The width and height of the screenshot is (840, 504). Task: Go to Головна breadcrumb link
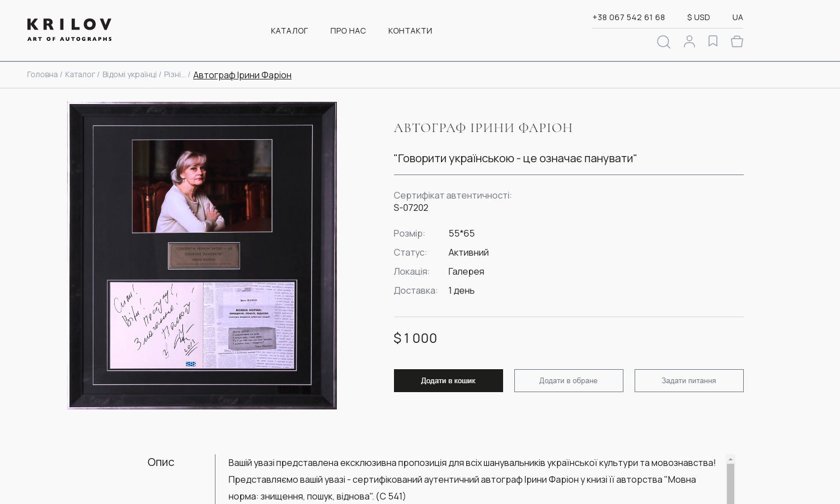pyautogui.click(x=42, y=74)
